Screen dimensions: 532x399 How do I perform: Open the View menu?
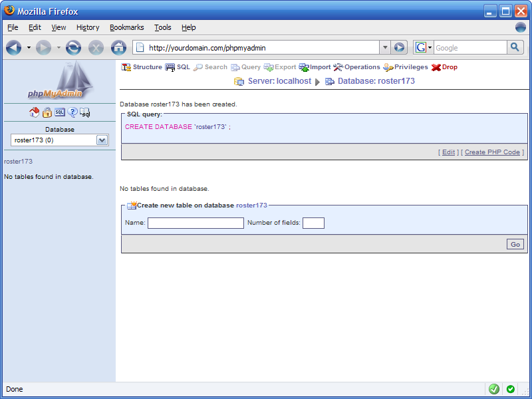pos(59,27)
